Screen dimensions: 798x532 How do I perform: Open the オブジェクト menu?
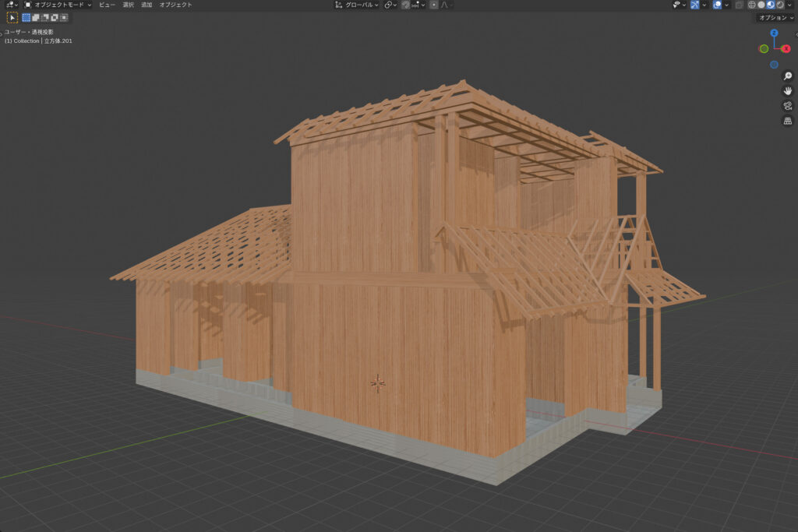click(175, 5)
